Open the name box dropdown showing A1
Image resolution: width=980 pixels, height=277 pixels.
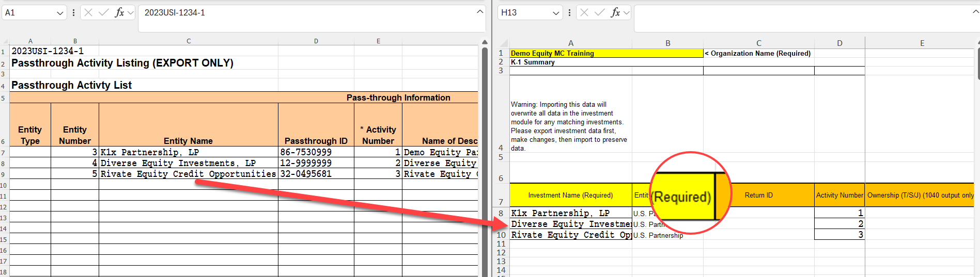click(x=60, y=13)
